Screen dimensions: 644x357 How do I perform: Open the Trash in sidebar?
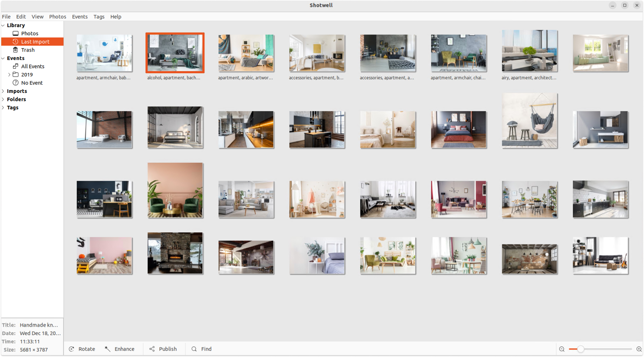[x=28, y=50]
